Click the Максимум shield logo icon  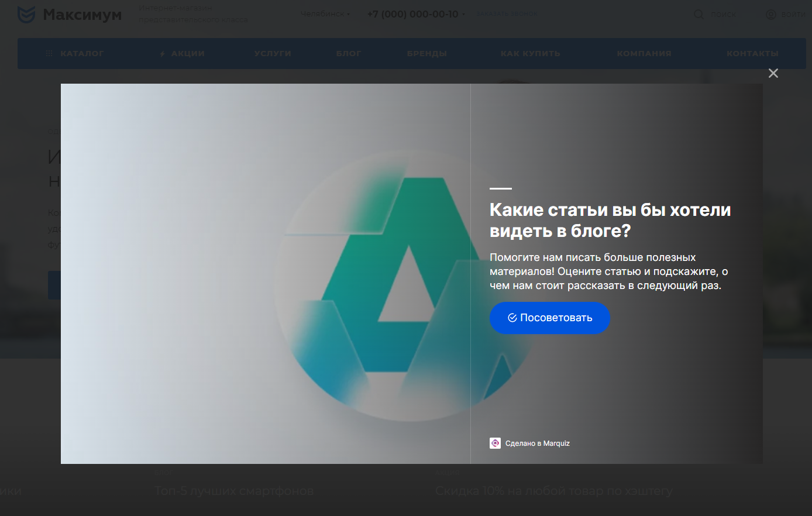point(26,15)
